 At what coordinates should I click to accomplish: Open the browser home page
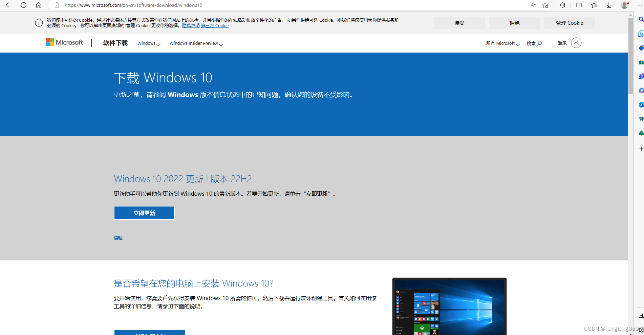[x=39, y=5]
